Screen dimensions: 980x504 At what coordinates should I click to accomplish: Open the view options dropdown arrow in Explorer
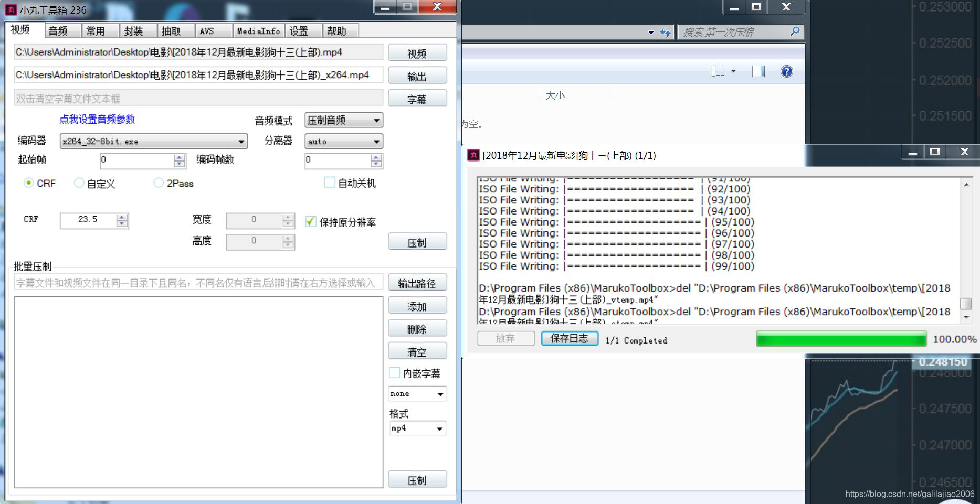point(733,71)
